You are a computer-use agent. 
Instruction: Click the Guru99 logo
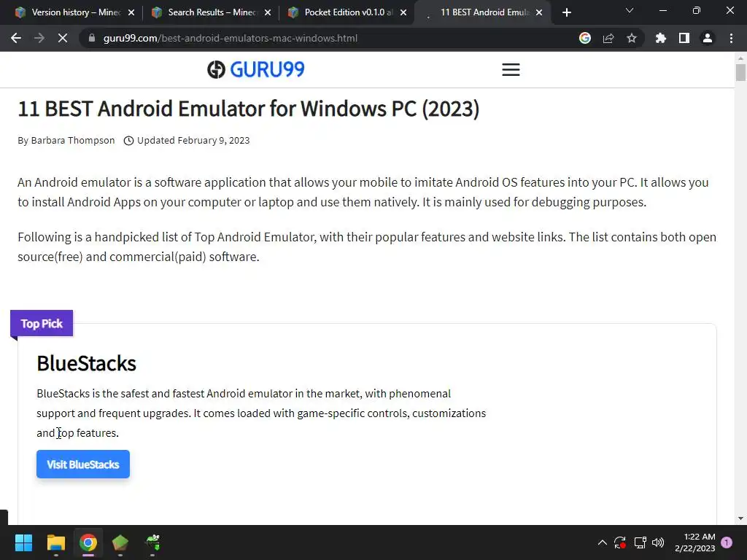tap(256, 69)
